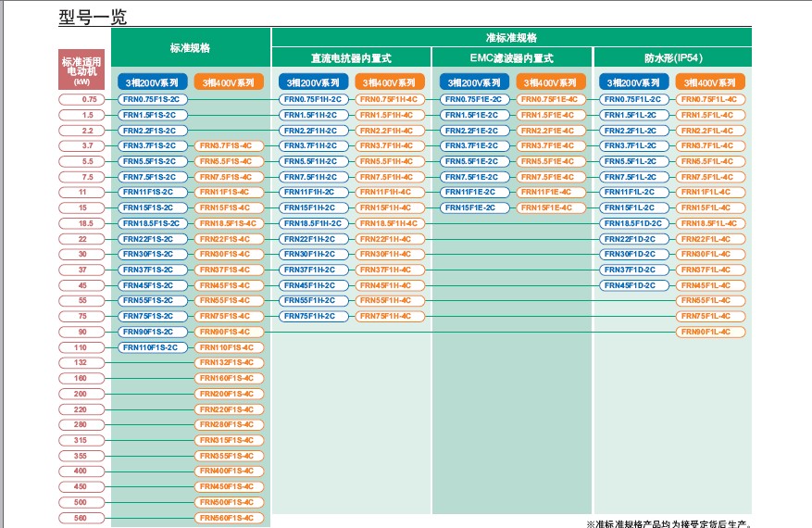Select model FRN5.5F1E-2C
The height and width of the screenshot is (528, 812).
[x=475, y=162]
